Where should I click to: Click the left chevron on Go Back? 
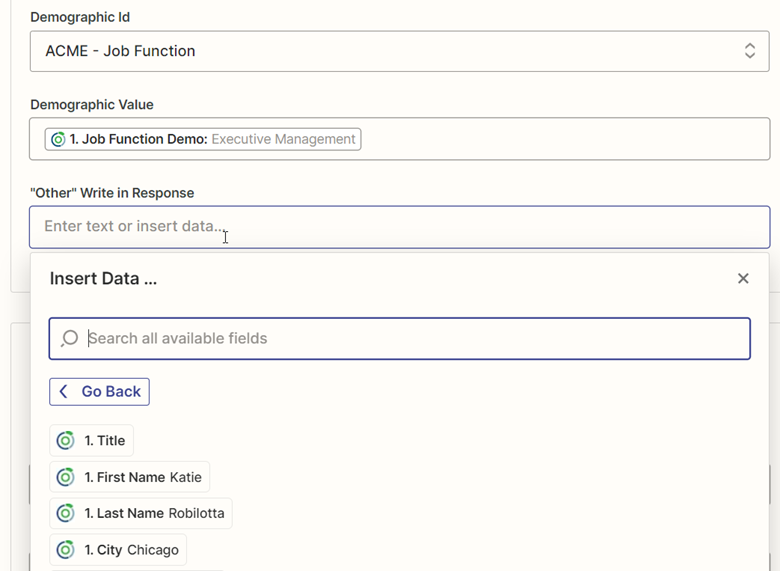[64, 392]
